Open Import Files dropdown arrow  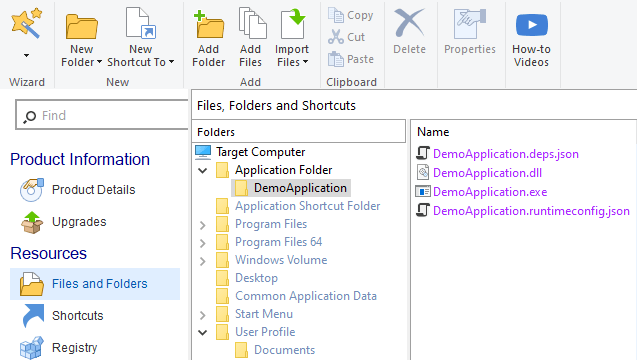click(x=306, y=62)
